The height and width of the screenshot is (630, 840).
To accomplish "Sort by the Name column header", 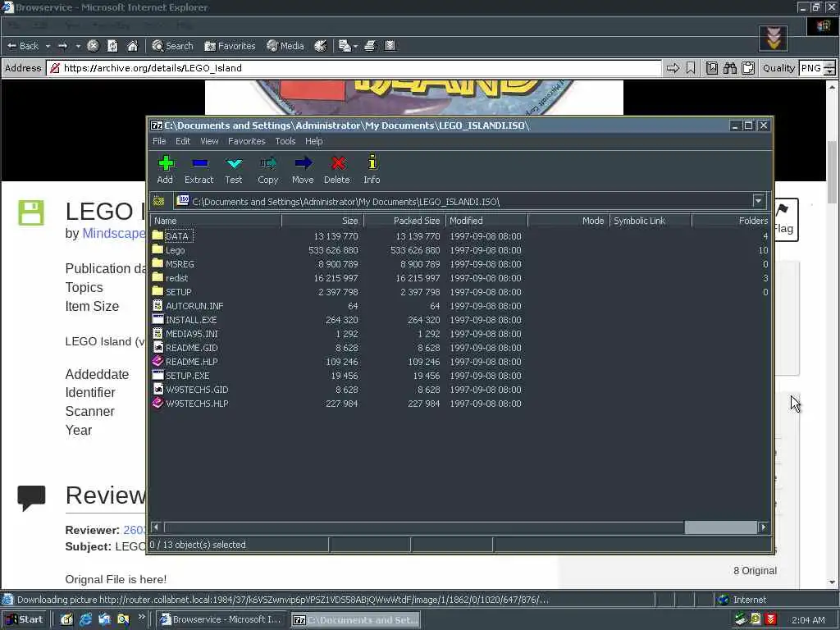I will tap(216, 221).
